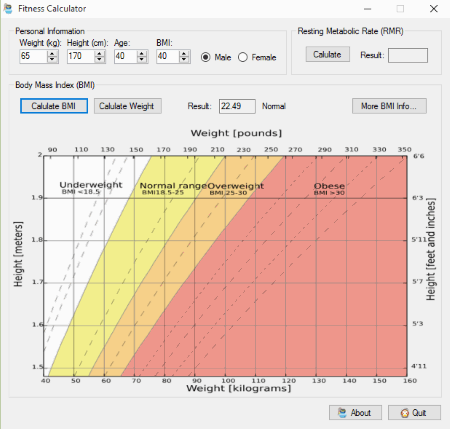
Task: Click the Obese label in chart
Action: (x=329, y=186)
